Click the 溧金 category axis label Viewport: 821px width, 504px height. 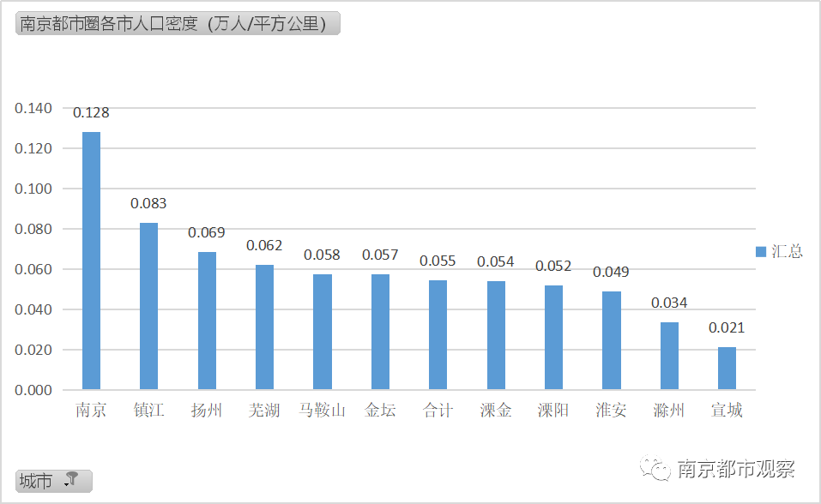tap(496, 410)
